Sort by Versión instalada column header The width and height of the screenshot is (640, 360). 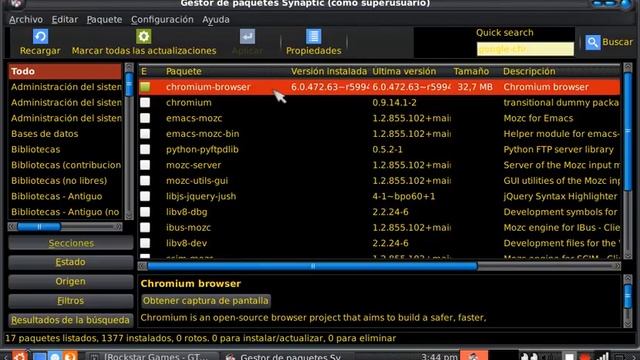coord(329,71)
